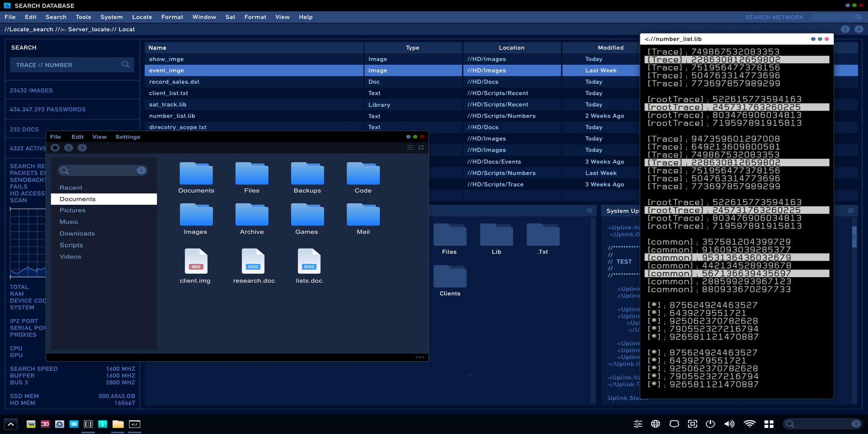
Task: Switch file browser to grid view
Action: click(421, 147)
